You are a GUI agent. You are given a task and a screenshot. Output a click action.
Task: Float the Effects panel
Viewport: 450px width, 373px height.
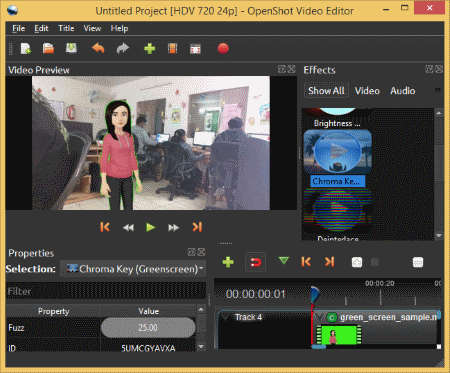pos(429,69)
